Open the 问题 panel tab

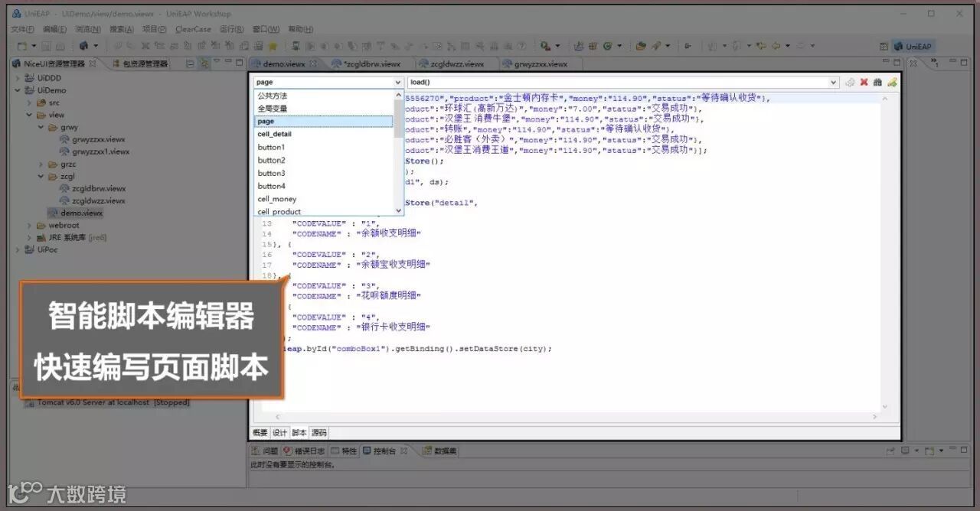266,451
